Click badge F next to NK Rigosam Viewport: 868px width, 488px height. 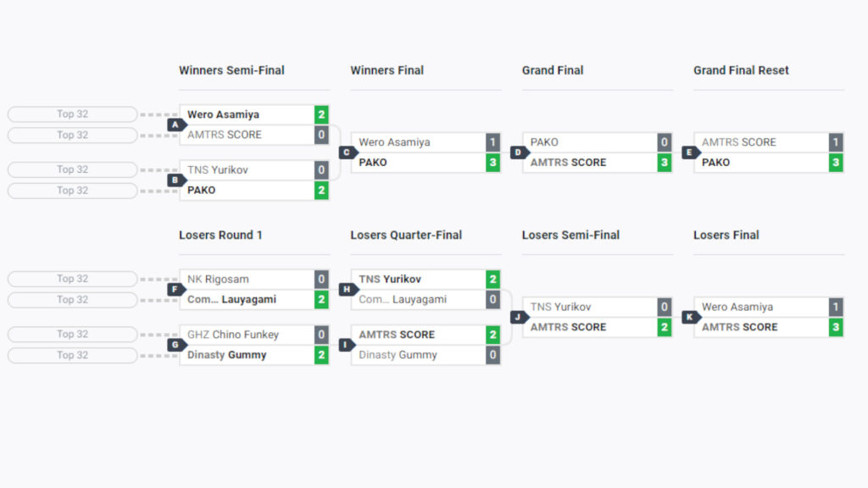click(176, 289)
